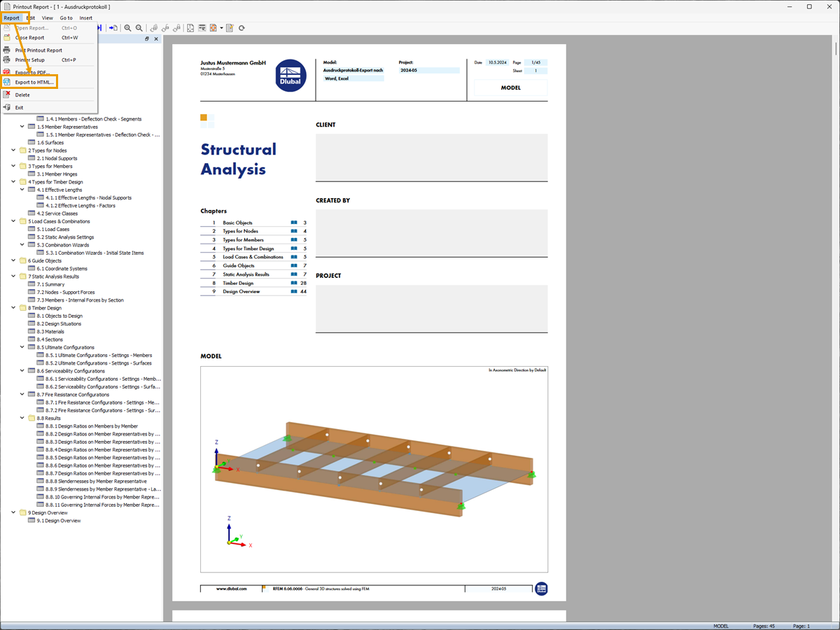The height and width of the screenshot is (630, 840).
Task: Collapse the 8 Timber Design tree branch
Action: pyautogui.click(x=13, y=307)
